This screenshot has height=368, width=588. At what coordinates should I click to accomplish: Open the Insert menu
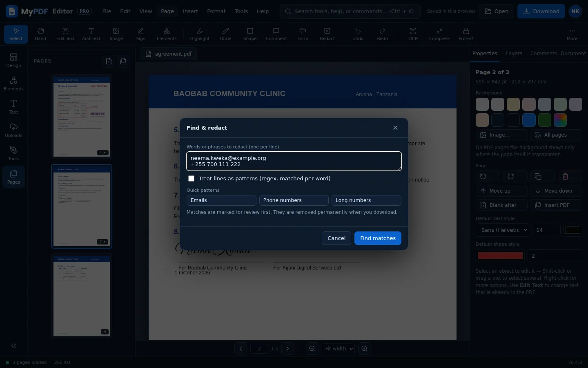click(190, 11)
